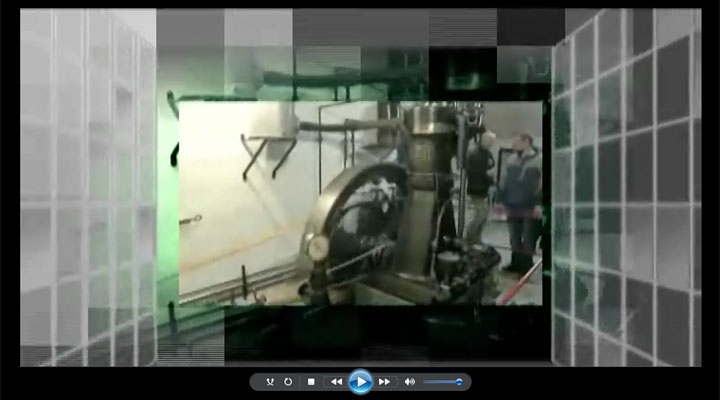Click the engine video frame
This screenshot has width=720, height=400.
[360, 203]
